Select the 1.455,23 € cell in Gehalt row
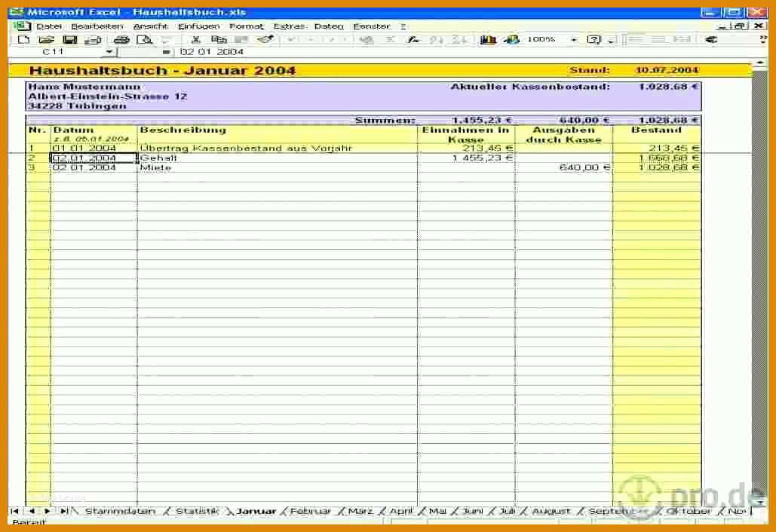This screenshot has height=532, width=776. click(x=466, y=158)
